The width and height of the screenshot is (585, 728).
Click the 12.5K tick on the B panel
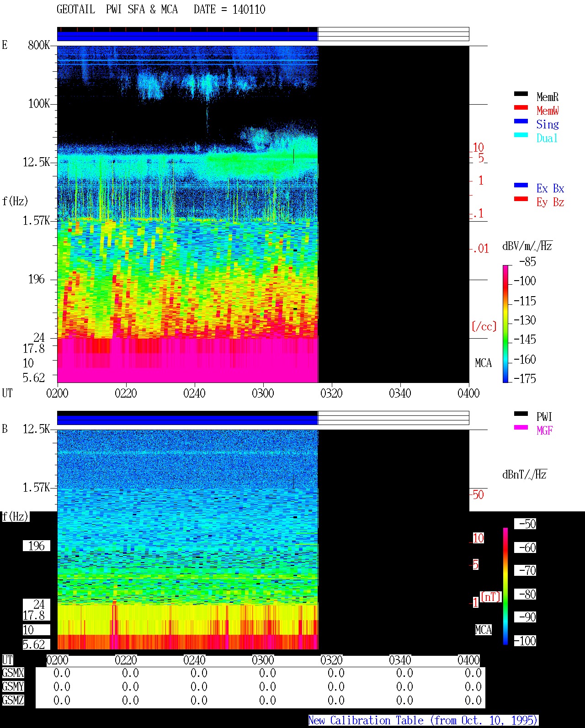click(x=37, y=429)
